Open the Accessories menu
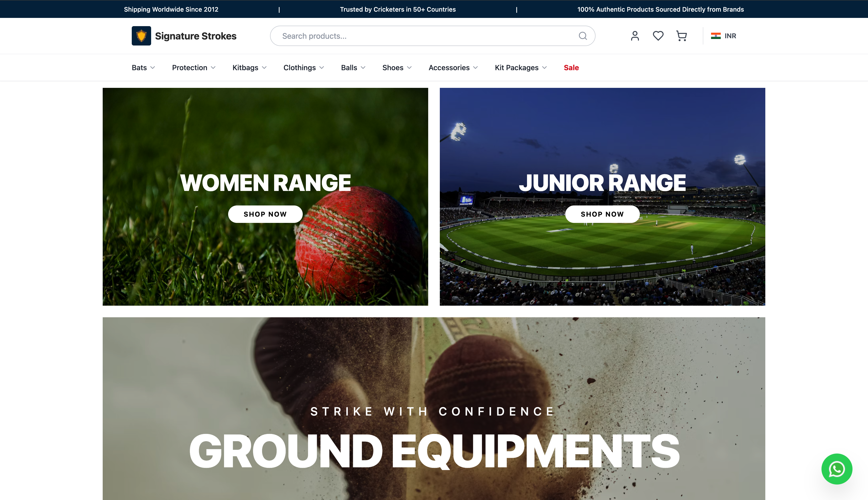 (453, 68)
